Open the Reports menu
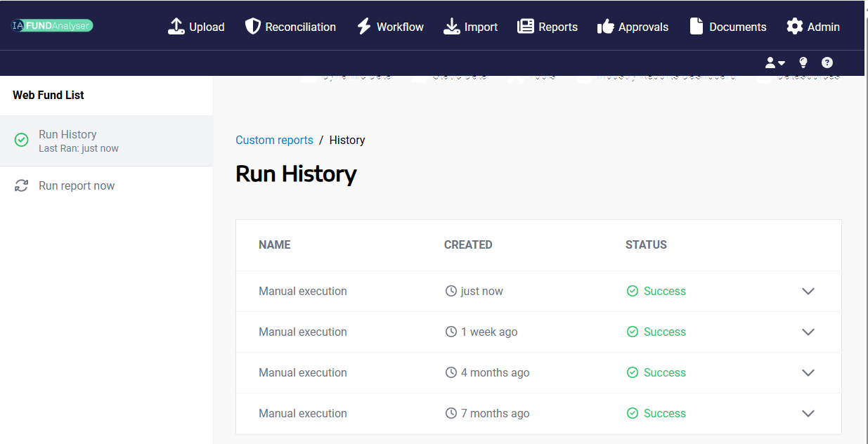Image resolution: width=868 pixels, height=444 pixels. [x=548, y=27]
